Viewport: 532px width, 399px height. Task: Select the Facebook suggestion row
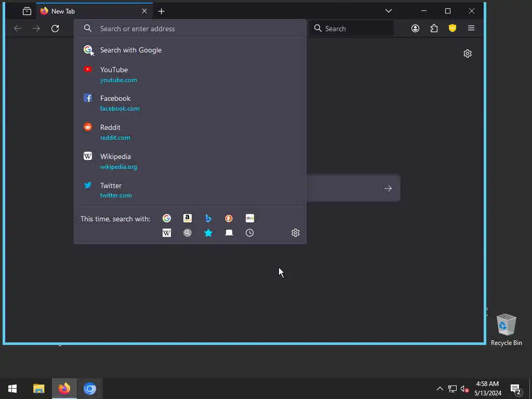pos(190,103)
